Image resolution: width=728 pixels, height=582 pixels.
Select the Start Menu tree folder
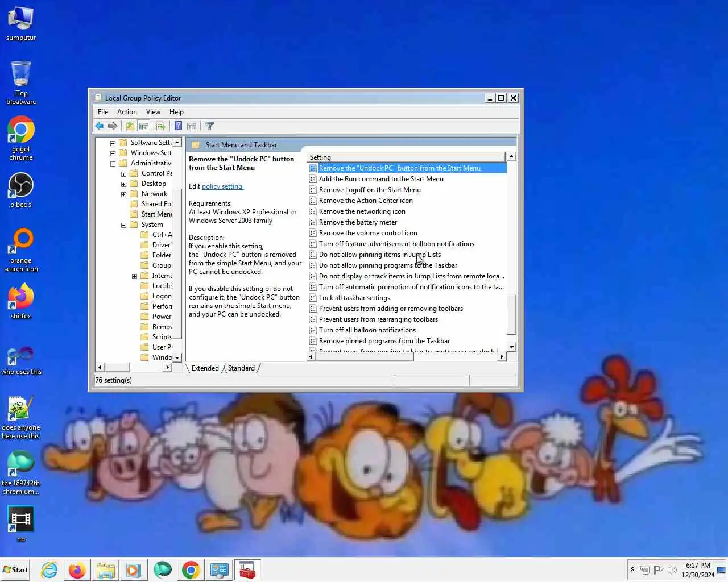[x=151, y=214]
